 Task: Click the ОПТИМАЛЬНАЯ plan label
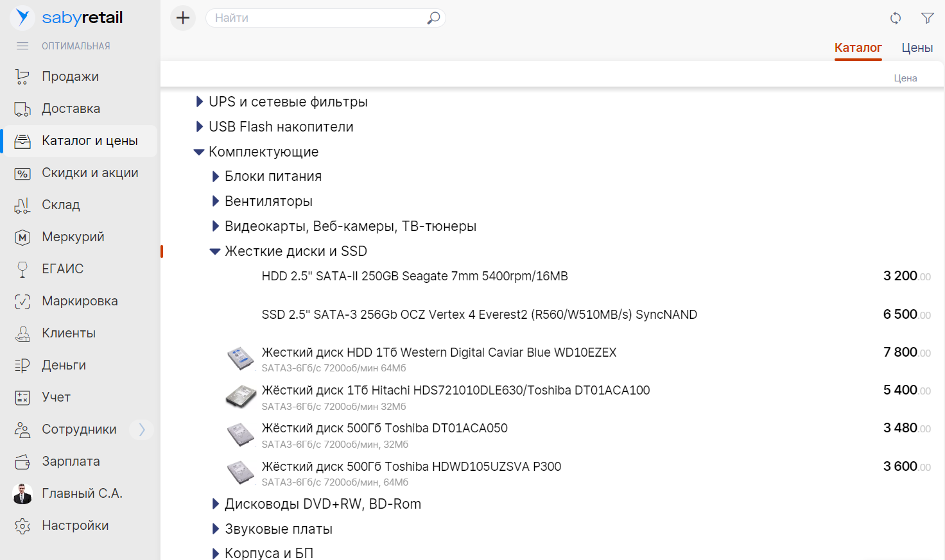76,46
